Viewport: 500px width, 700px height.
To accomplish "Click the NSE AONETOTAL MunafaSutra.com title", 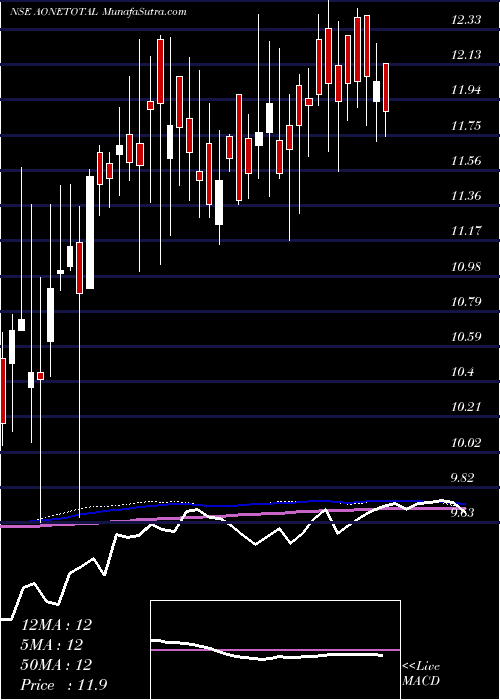I will pyautogui.click(x=98, y=12).
